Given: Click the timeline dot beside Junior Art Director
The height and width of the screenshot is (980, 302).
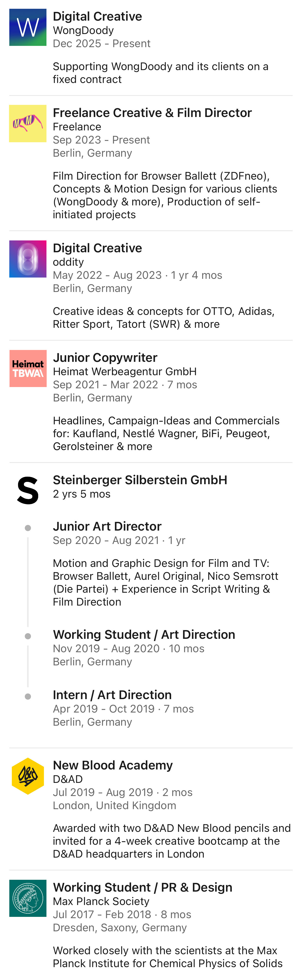Looking at the screenshot, I should point(28,528).
